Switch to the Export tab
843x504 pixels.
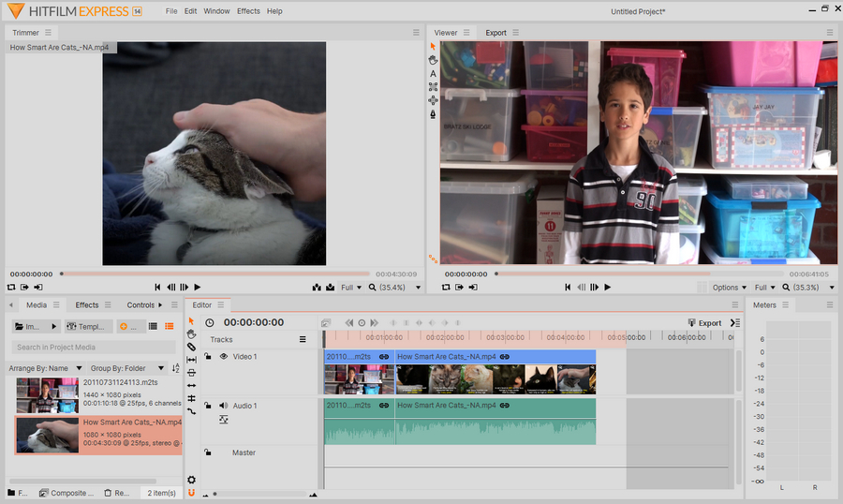click(495, 33)
